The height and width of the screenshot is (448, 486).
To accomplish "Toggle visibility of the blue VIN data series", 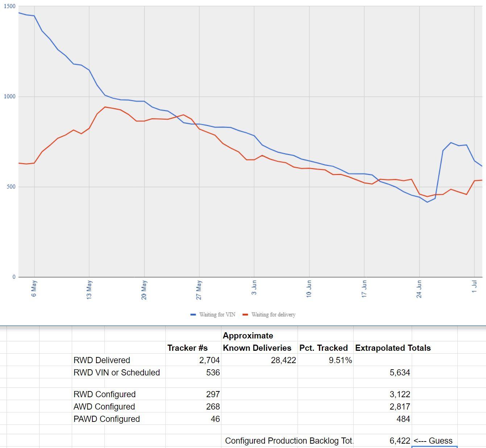I will (x=193, y=315).
